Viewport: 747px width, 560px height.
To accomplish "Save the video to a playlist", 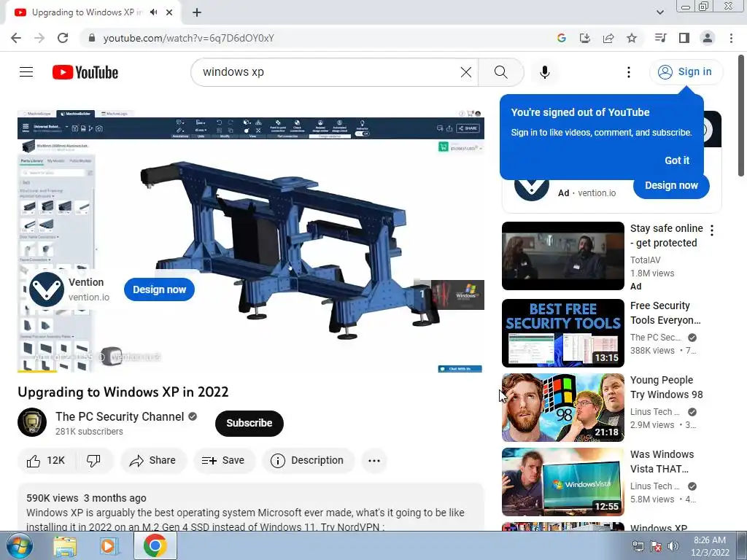I will point(224,461).
